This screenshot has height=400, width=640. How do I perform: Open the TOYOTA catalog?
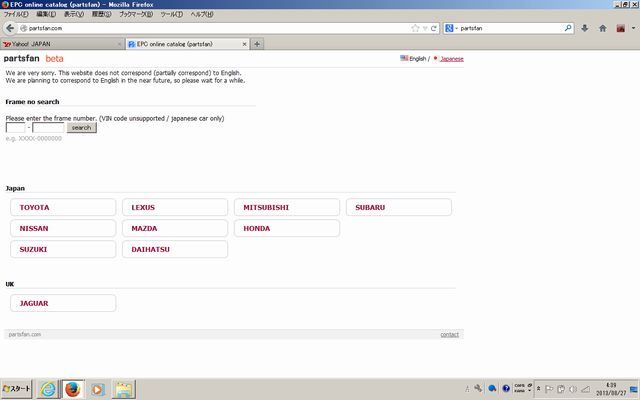(63, 207)
